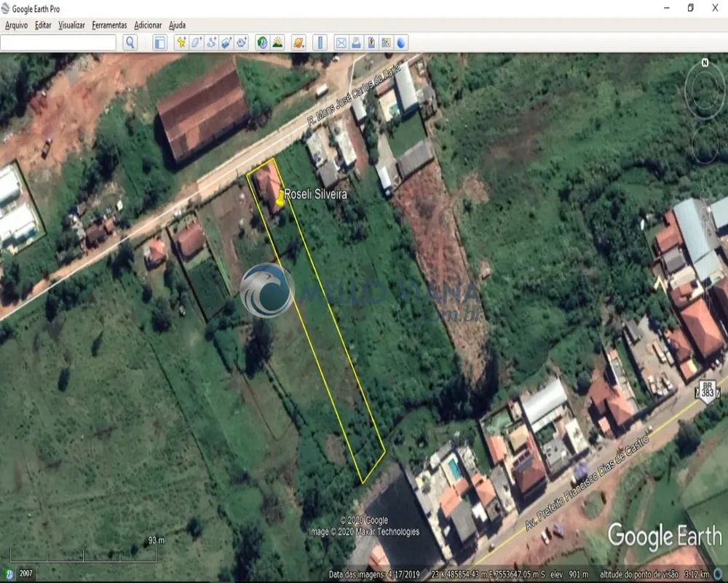
Task: Click the Print icon
Action: click(356, 43)
